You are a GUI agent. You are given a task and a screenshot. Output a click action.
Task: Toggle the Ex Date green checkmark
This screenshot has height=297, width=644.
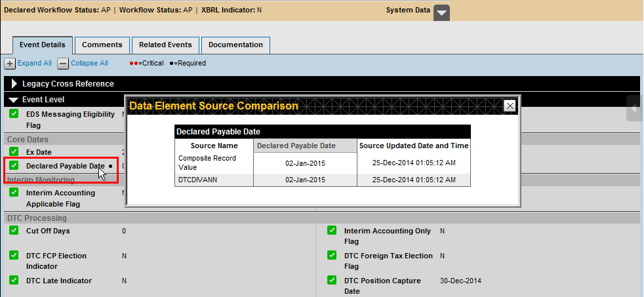click(14, 151)
